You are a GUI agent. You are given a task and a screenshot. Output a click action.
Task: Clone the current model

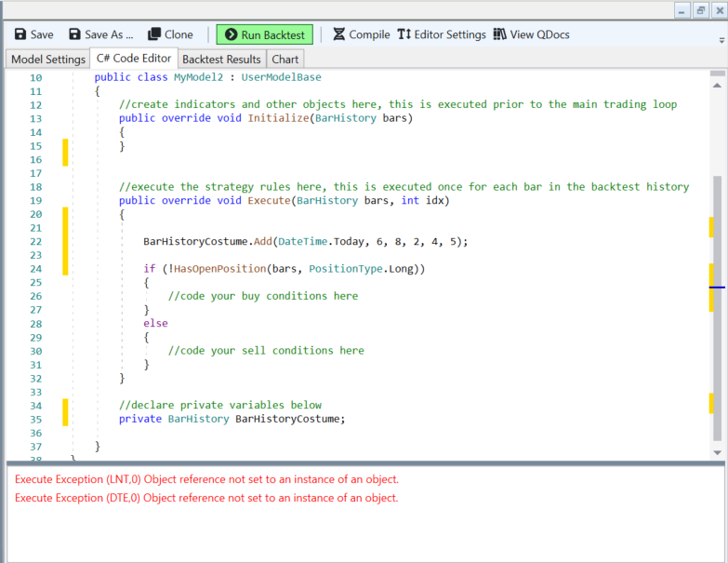[170, 34]
